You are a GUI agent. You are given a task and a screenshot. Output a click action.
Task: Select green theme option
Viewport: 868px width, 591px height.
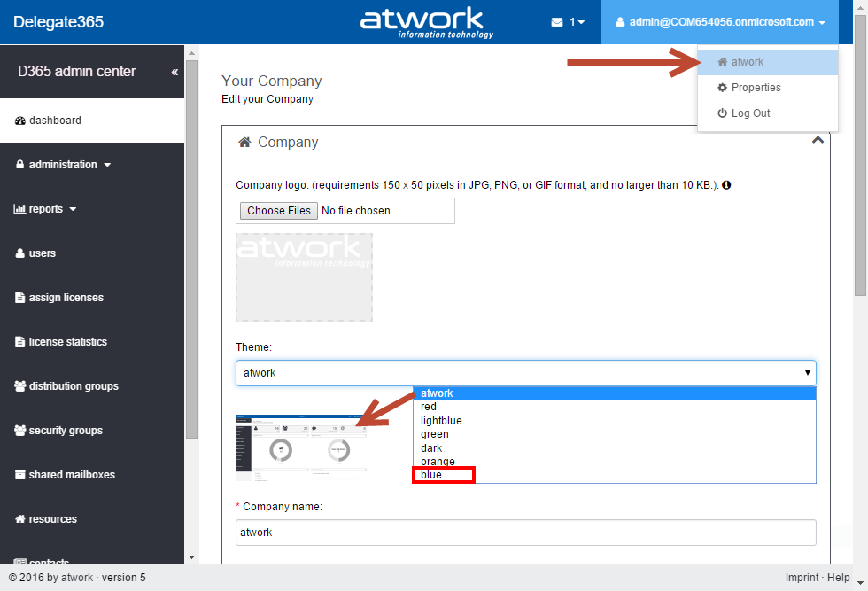click(615, 434)
